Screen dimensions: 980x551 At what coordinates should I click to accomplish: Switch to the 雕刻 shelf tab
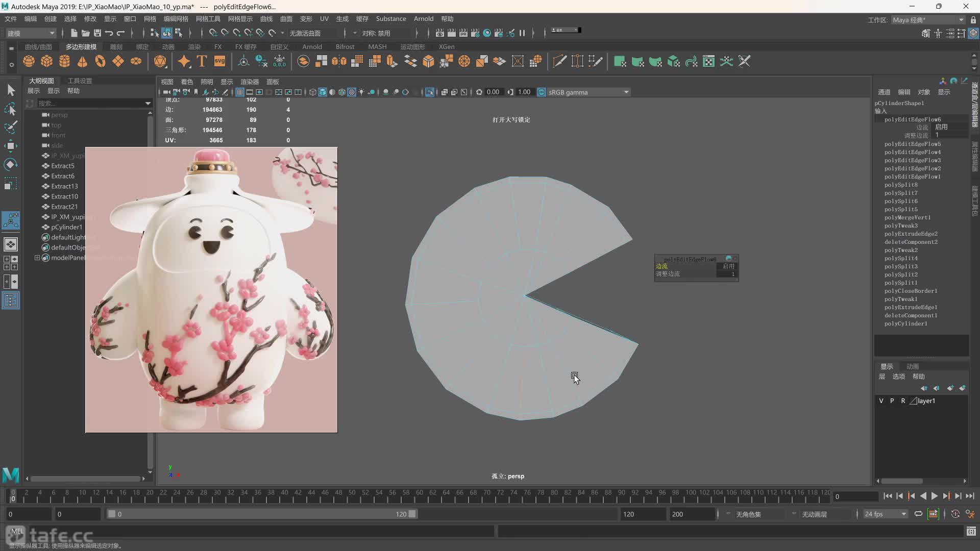[116, 47]
